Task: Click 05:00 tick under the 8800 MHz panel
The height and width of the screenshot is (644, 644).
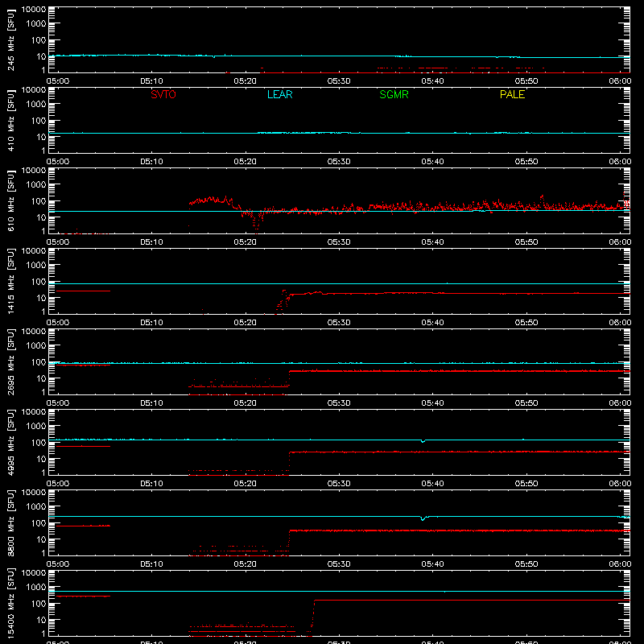Action: (x=58, y=564)
